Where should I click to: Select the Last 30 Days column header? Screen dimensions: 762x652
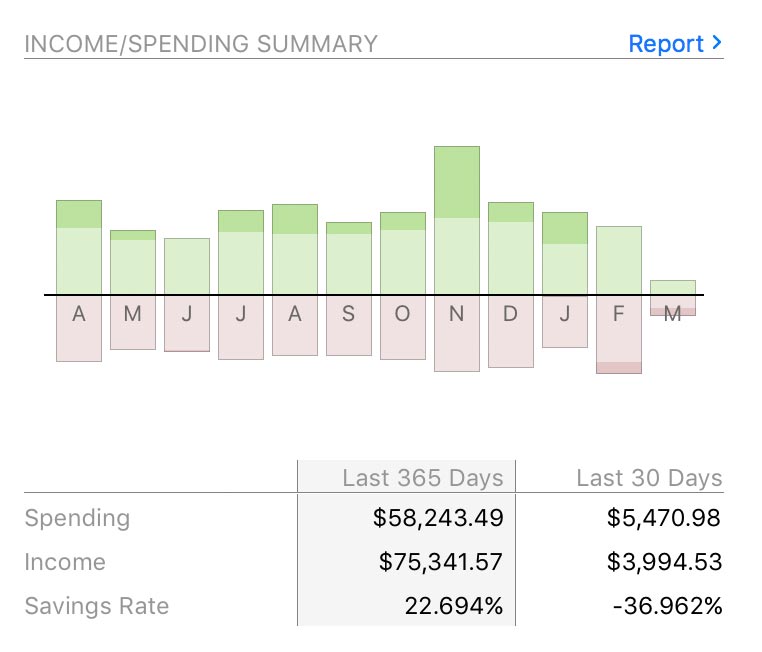click(649, 478)
